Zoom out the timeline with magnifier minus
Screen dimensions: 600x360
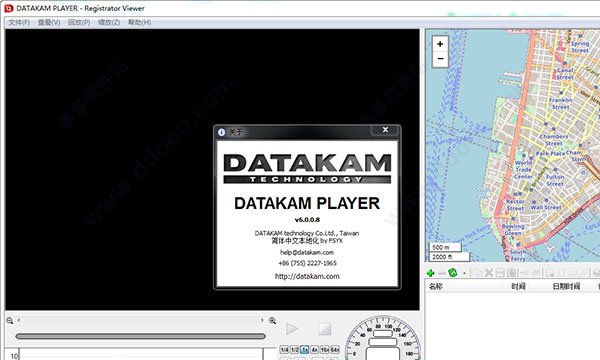pyautogui.click(x=10, y=321)
